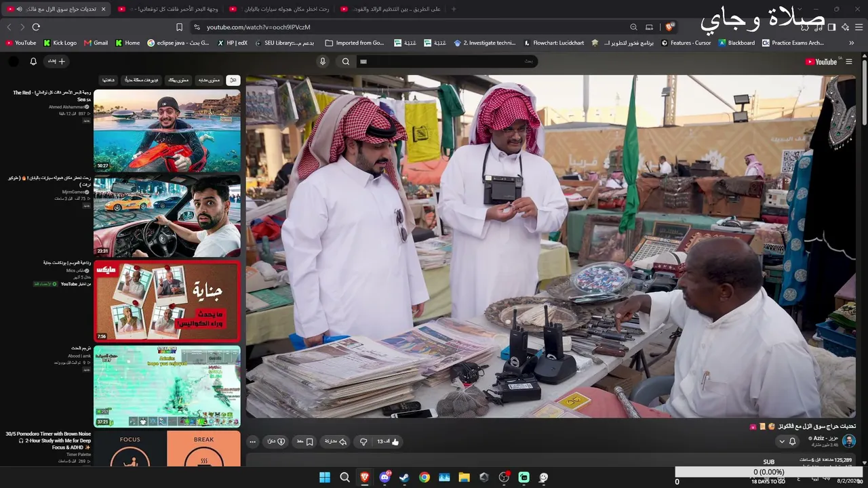Click the voice search microphone icon
This screenshot has width=868, height=488.
pos(323,61)
